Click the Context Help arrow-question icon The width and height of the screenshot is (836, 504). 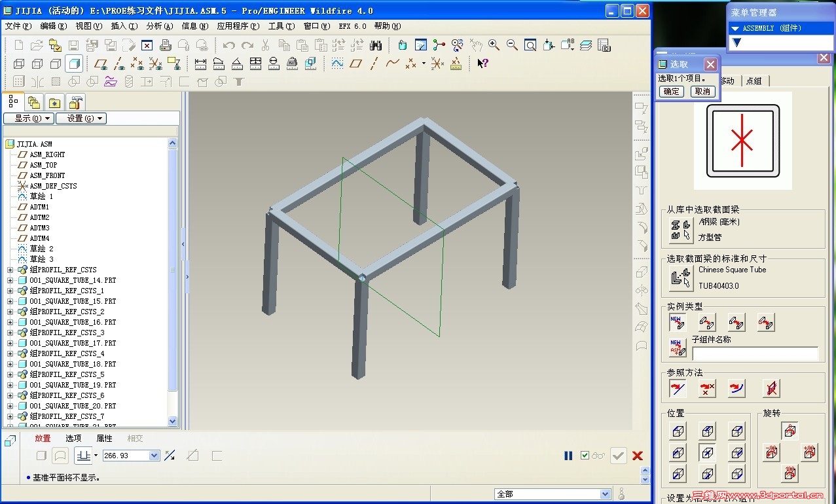[483, 63]
